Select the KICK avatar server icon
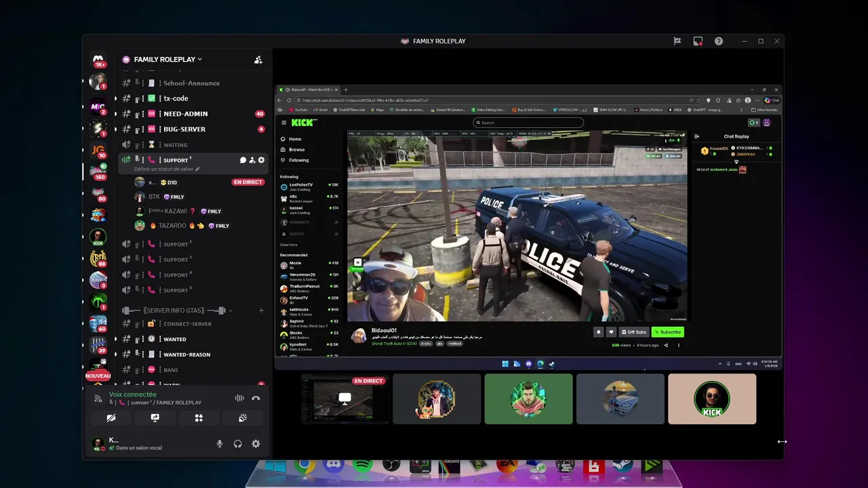Viewport: 868px width, 488px height. pyautogui.click(x=98, y=237)
